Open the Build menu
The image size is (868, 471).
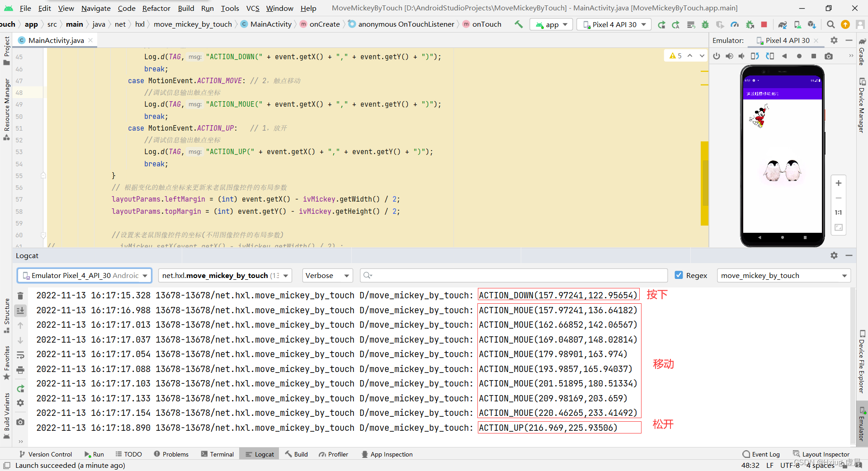point(186,8)
